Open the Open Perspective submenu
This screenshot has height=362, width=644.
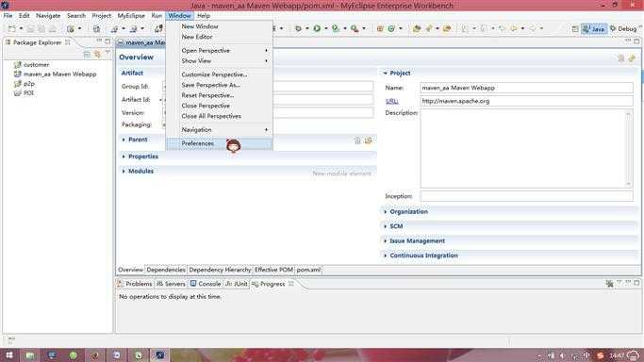click(x=220, y=51)
